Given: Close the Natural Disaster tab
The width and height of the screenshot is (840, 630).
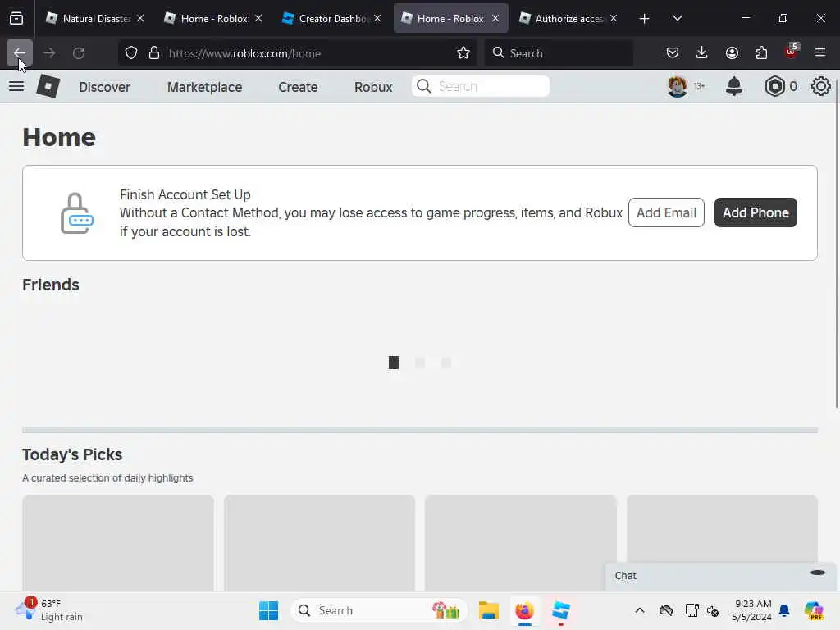Looking at the screenshot, I should click(140, 18).
